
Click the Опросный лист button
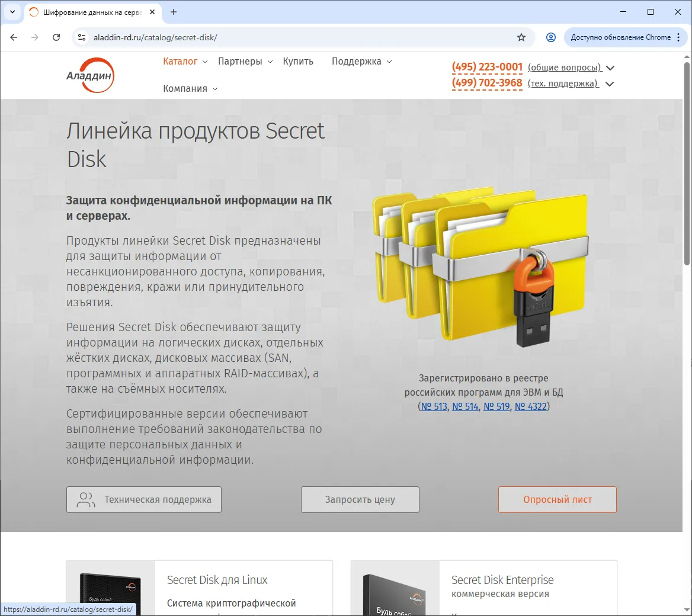coord(558,499)
